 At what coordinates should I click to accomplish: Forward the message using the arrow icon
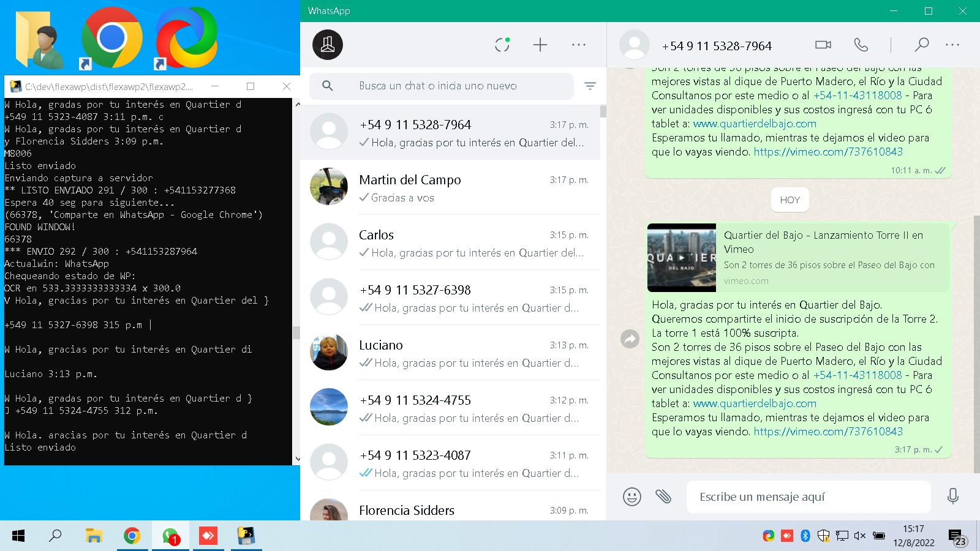click(630, 339)
